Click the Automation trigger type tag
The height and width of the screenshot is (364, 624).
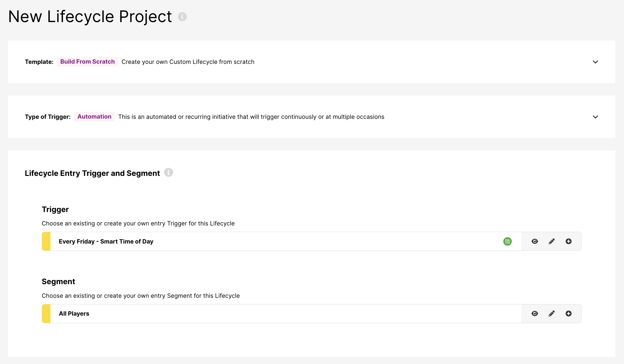pos(94,117)
